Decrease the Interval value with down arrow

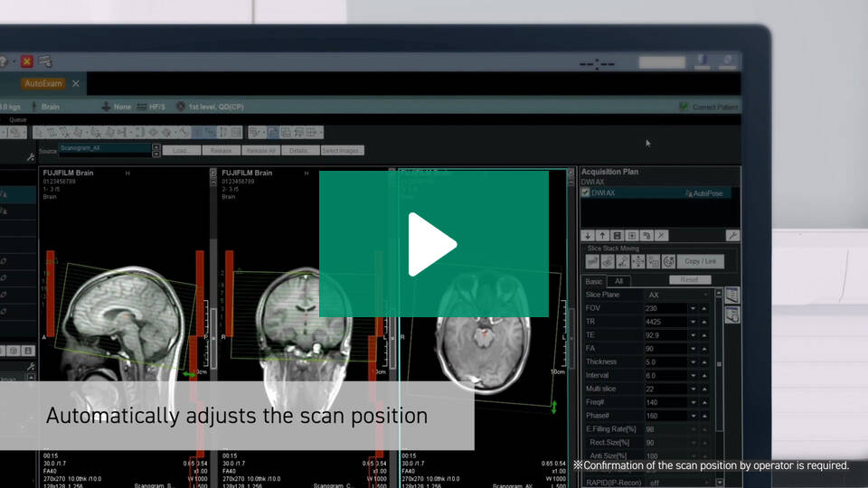(x=693, y=376)
